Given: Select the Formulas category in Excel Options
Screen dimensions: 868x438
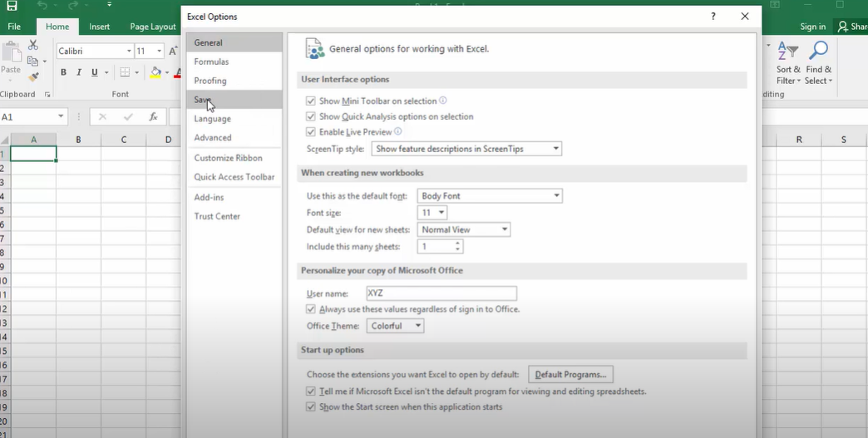Looking at the screenshot, I should click(234, 62).
